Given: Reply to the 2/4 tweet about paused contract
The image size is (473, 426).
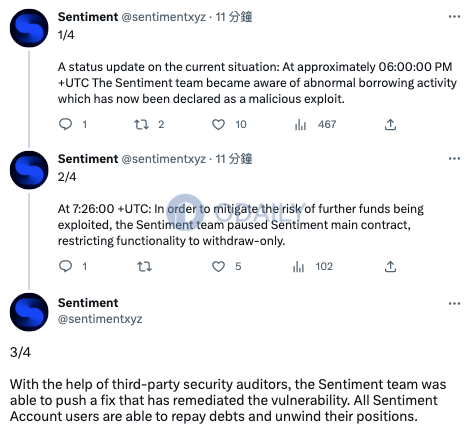Looking at the screenshot, I should point(65,266).
